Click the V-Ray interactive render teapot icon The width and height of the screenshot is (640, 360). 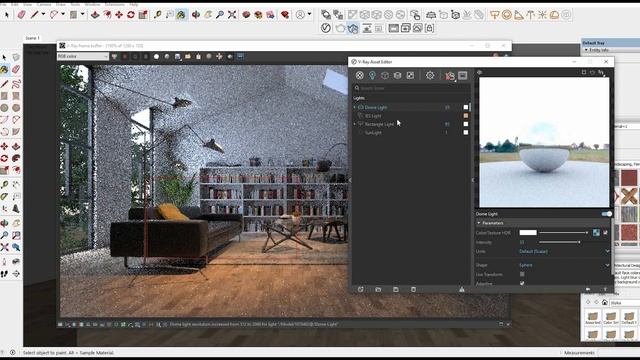click(353, 28)
